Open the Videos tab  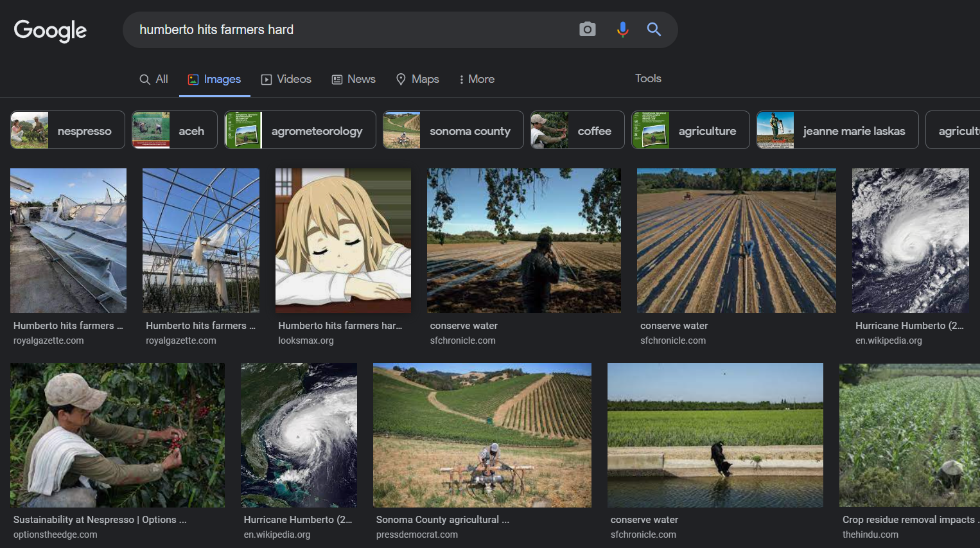pos(286,79)
